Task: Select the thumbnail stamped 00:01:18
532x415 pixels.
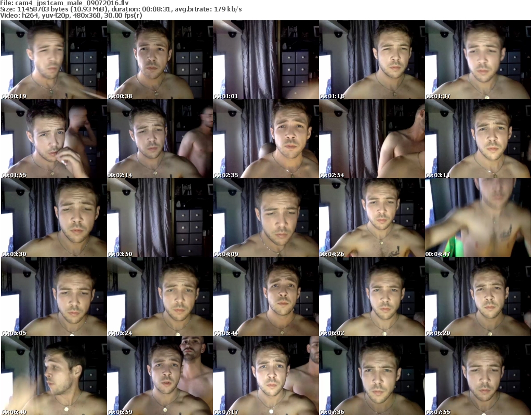Action: (x=371, y=60)
